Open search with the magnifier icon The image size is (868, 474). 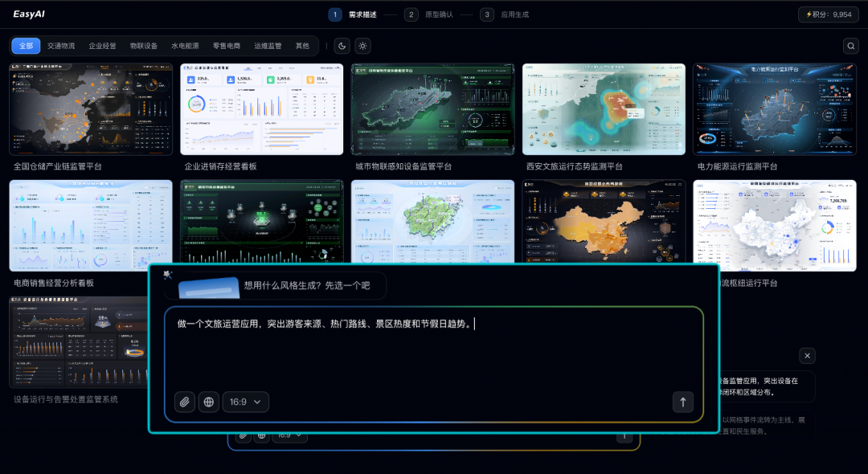tap(851, 46)
